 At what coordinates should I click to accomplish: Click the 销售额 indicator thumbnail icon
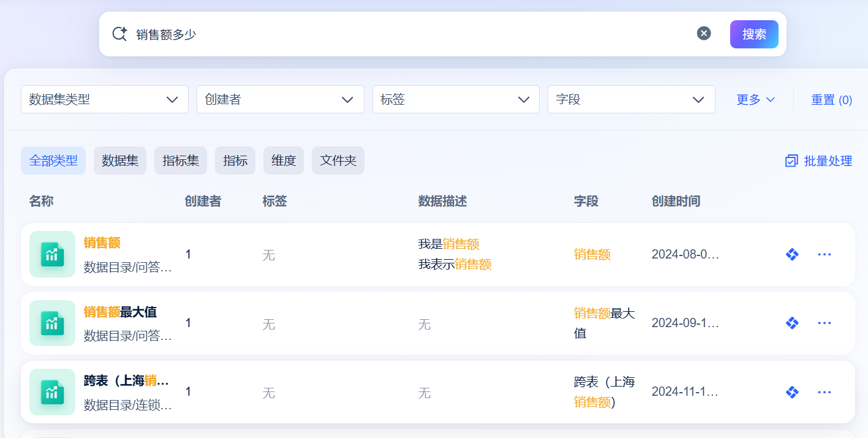[x=52, y=254]
